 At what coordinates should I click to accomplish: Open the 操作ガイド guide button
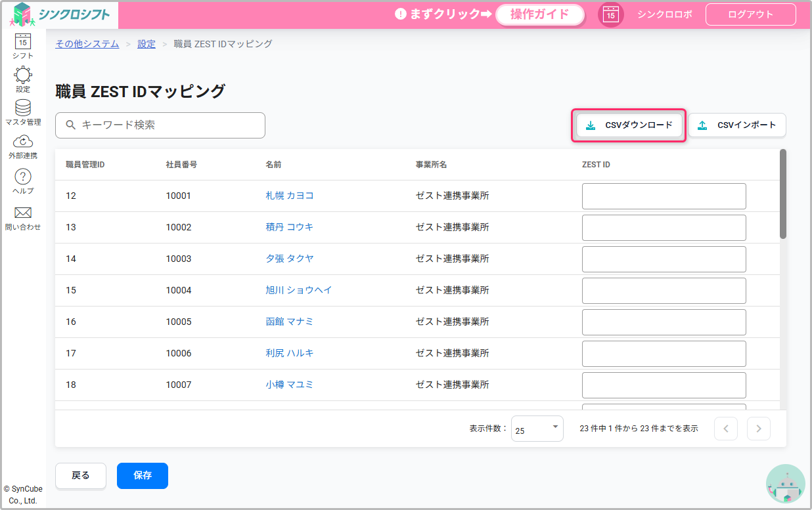[539, 14]
